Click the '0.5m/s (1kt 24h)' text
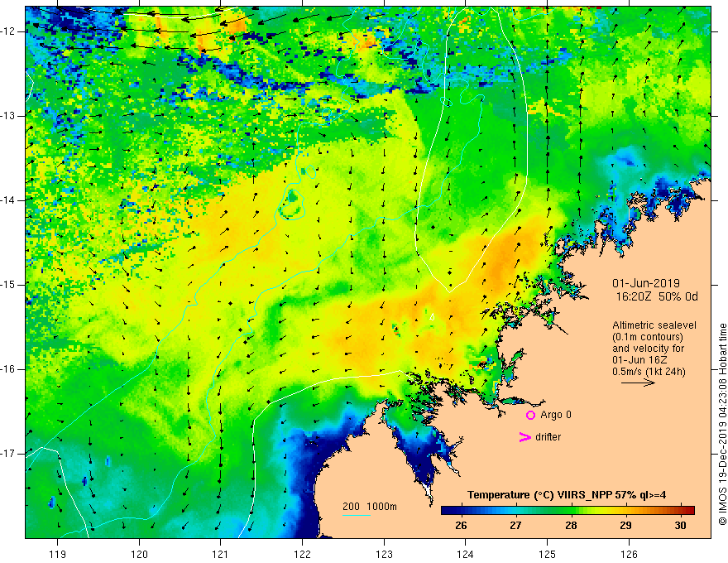 [649, 372]
